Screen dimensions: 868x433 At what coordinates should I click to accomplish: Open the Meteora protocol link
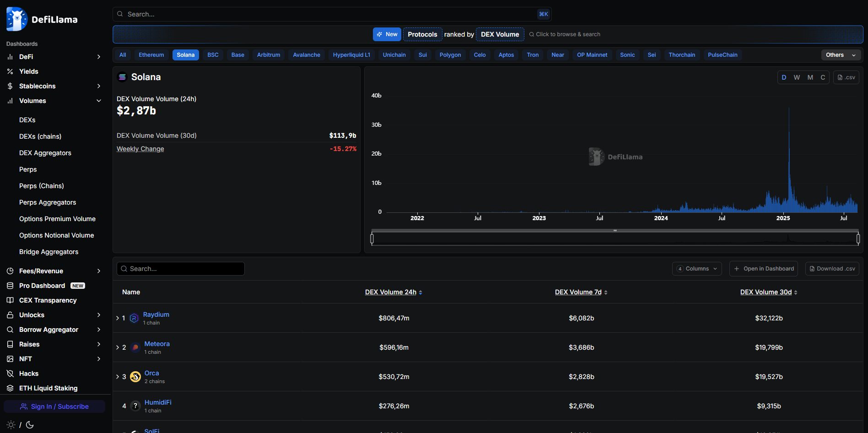point(157,344)
